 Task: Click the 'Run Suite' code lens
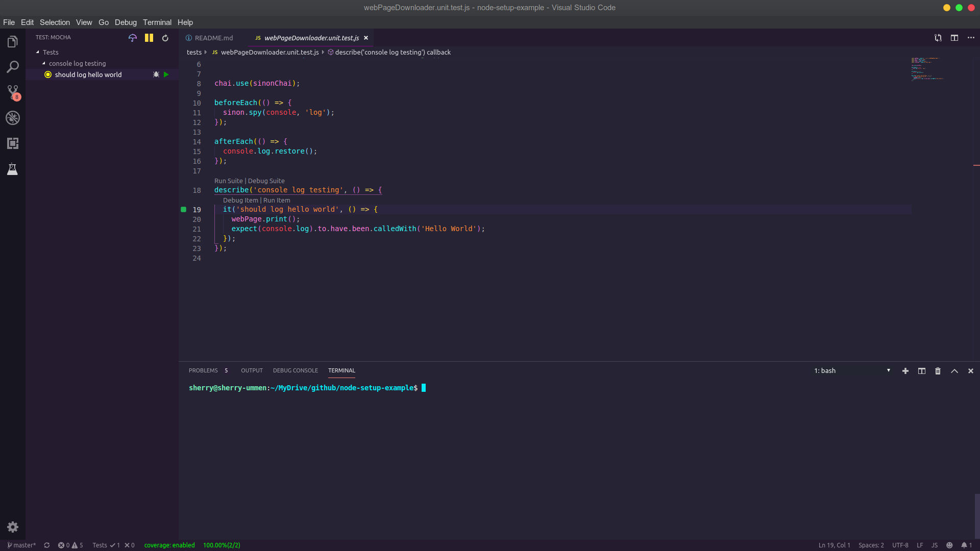coord(229,181)
